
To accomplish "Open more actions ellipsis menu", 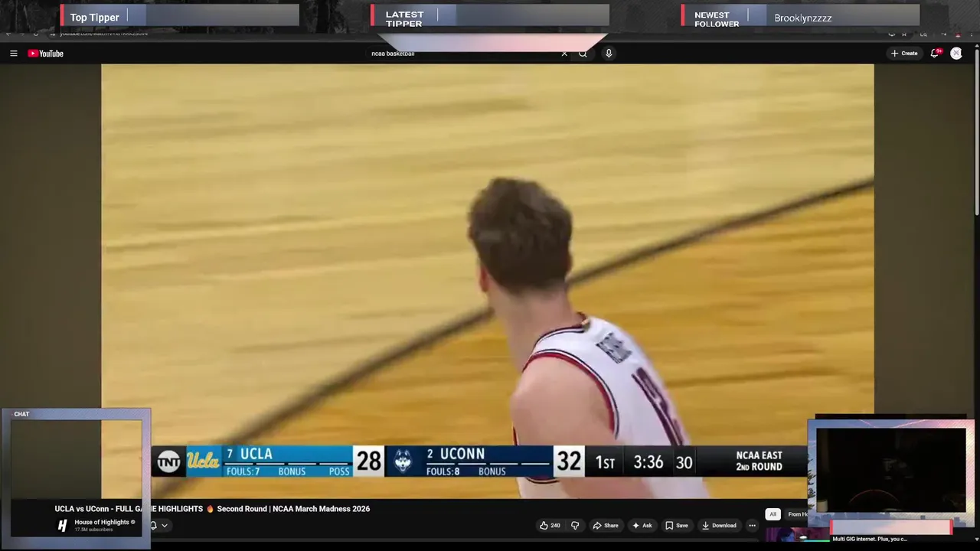I will [x=752, y=526].
